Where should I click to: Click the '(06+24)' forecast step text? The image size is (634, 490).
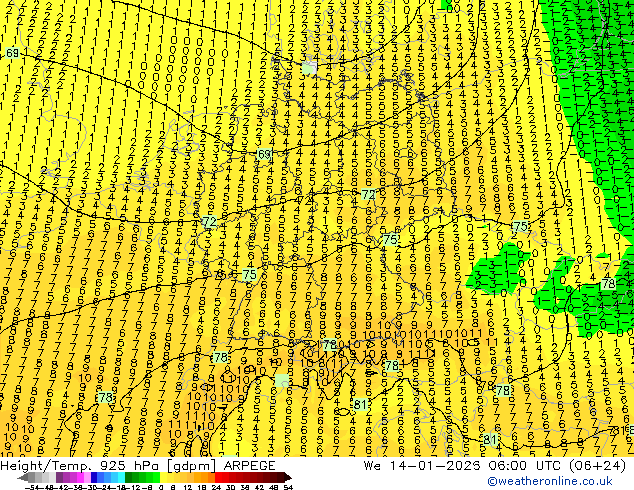point(598,465)
